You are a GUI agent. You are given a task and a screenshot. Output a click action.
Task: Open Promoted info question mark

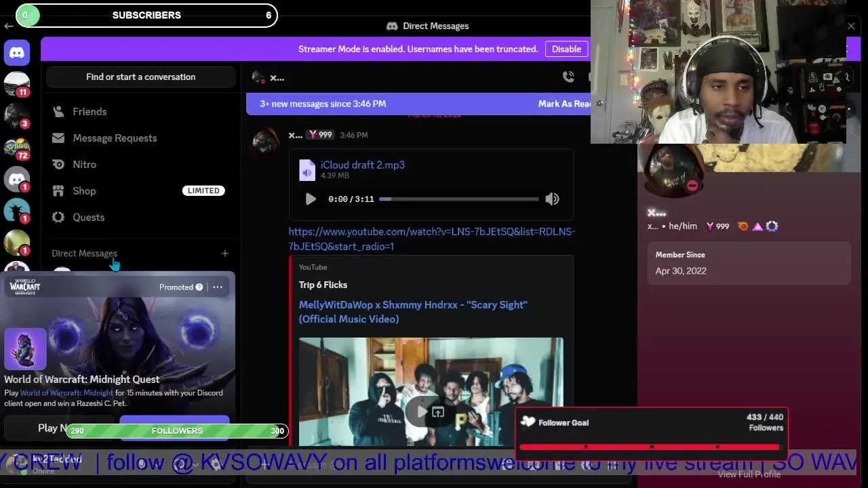(199, 287)
